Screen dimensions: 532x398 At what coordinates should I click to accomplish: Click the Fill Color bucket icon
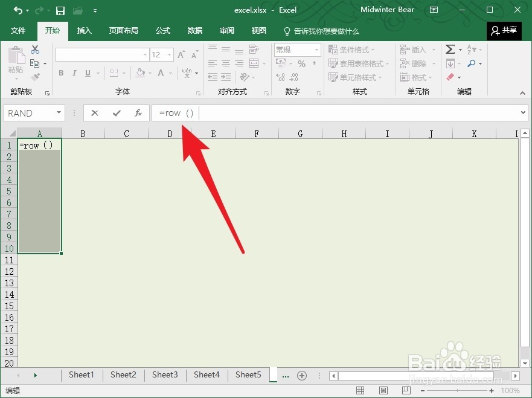point(141,72)
